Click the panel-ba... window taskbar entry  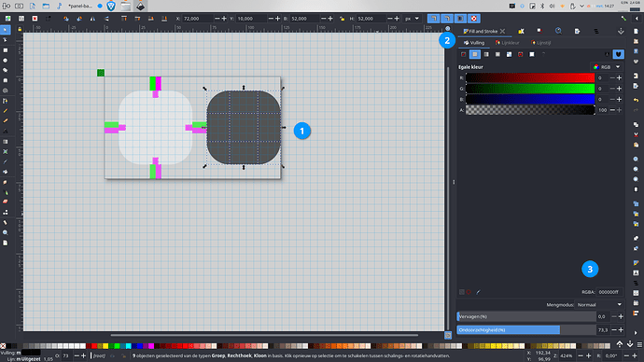pos(80,7)
